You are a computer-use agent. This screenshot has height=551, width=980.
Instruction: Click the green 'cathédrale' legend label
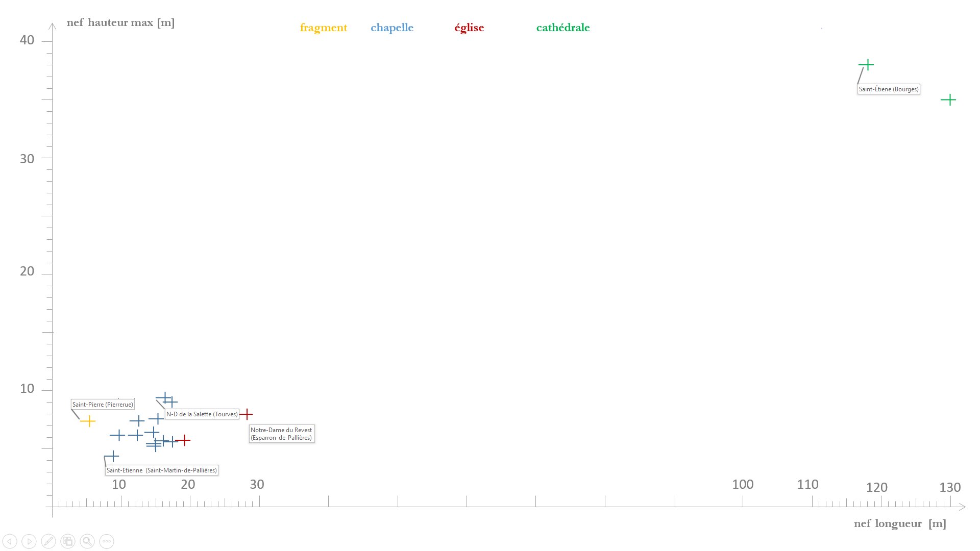tap(563, 28)
